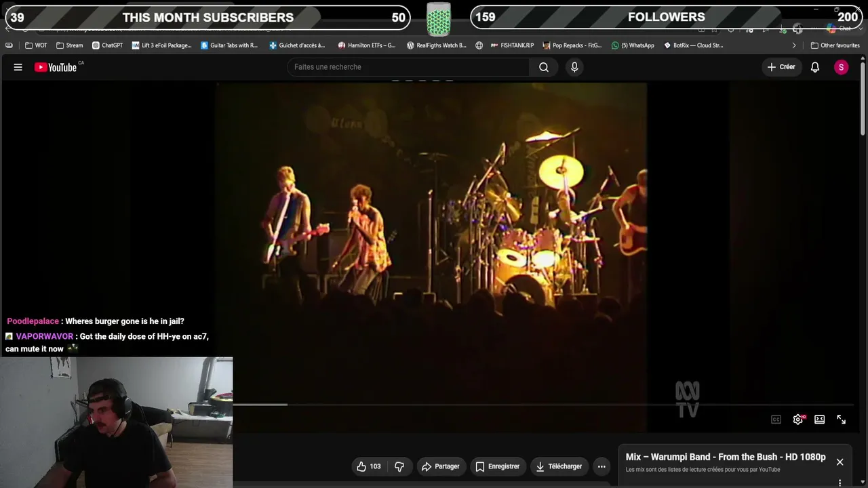Switch the player to theater mode
The width and height of the screenshot is (868, 488).
pyautogui.click(x=819, y=420)
